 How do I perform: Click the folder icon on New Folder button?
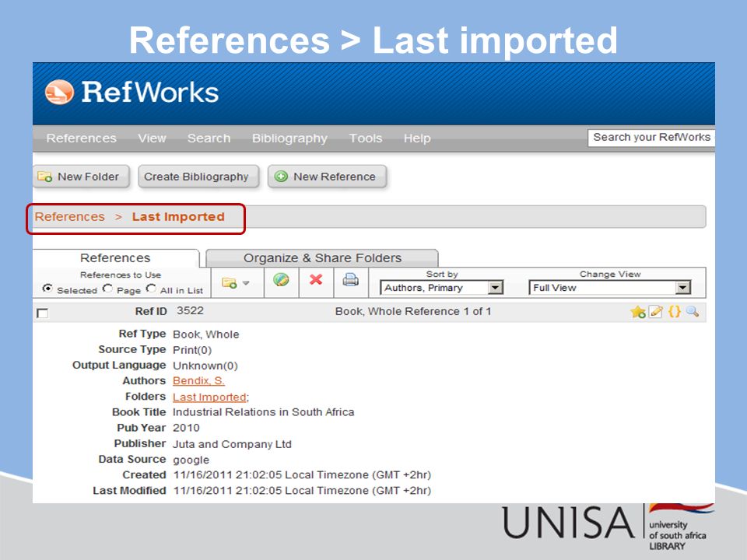(x=45, y=177)
